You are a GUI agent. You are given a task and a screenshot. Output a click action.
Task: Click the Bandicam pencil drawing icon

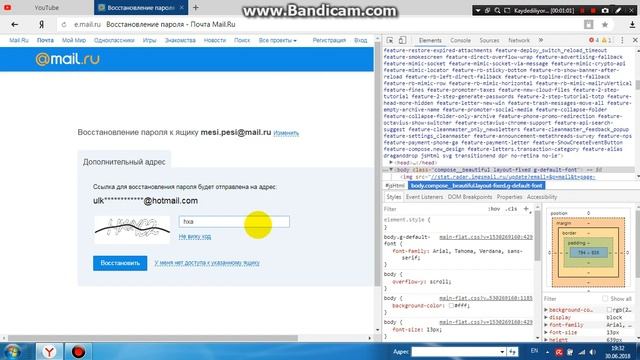[x=618, y=10]
